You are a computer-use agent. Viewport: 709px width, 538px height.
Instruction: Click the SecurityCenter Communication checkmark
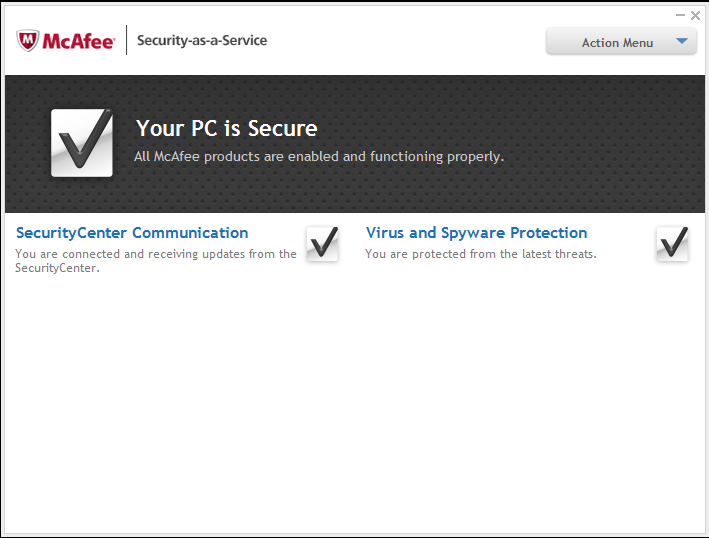(x=322, y=243)
